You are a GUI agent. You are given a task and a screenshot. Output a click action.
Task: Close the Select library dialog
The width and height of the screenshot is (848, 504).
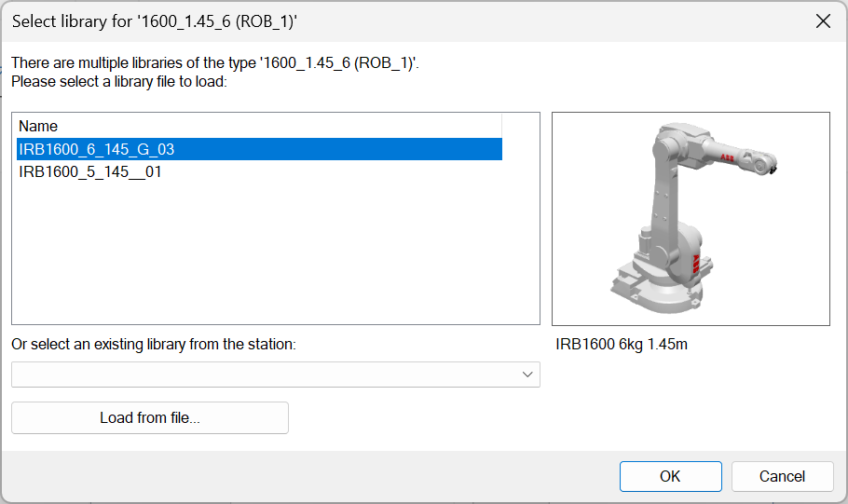[823, 21]
